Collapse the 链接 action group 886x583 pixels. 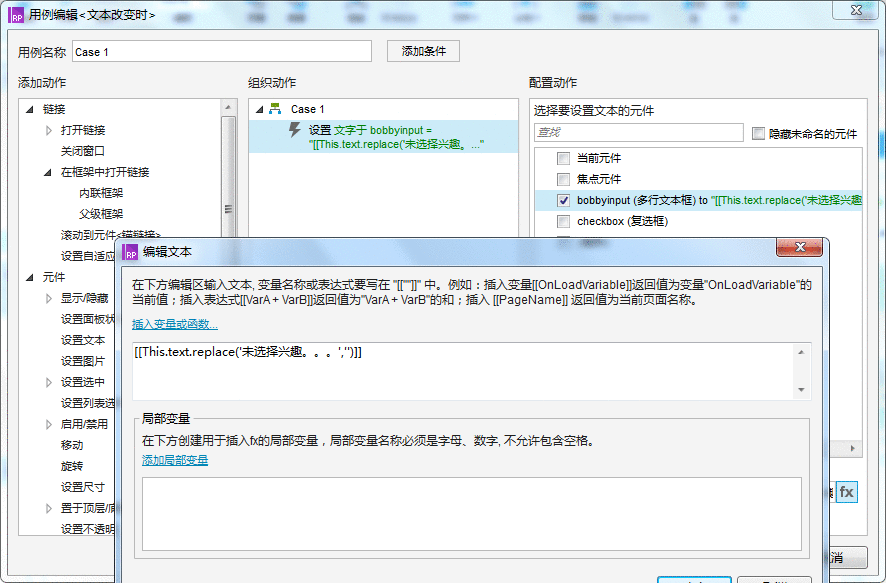pyautogui.click(x=30, y=109)
